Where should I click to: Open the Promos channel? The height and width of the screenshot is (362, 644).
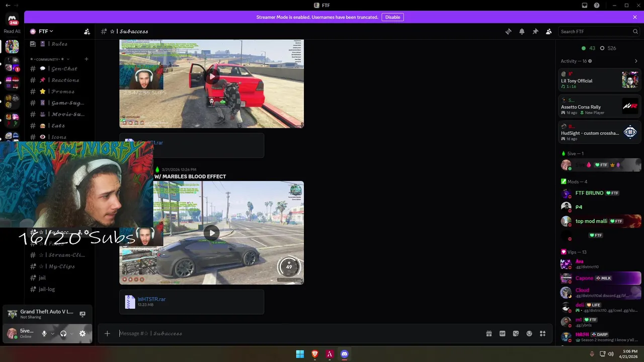(x=58, y=92)
